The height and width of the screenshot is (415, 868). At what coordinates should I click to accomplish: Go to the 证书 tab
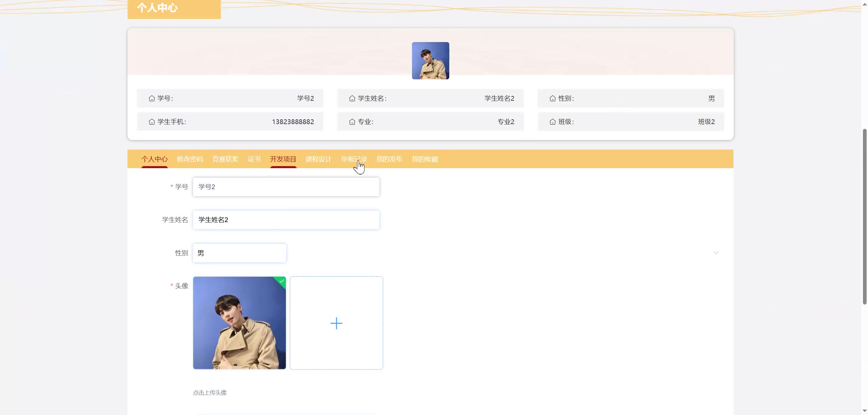click(x=254, y=159)
